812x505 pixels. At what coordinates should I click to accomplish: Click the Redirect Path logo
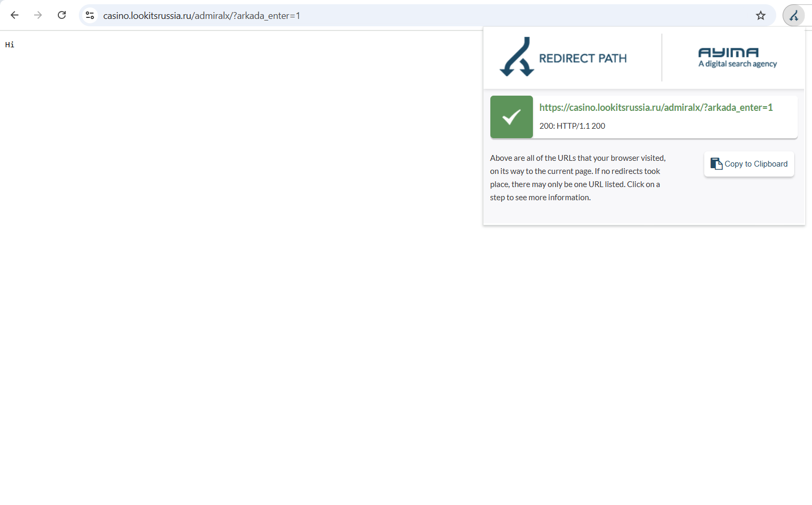(x=517, y=57)
